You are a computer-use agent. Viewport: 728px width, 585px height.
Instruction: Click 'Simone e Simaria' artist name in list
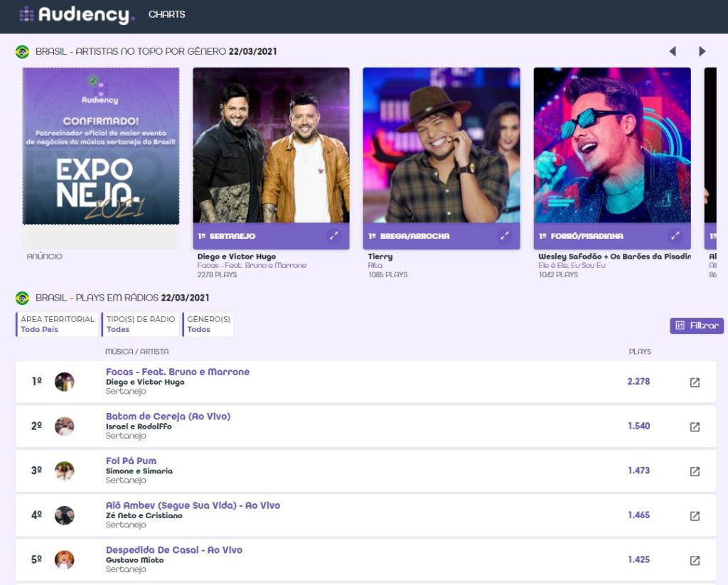click(139, 471)
